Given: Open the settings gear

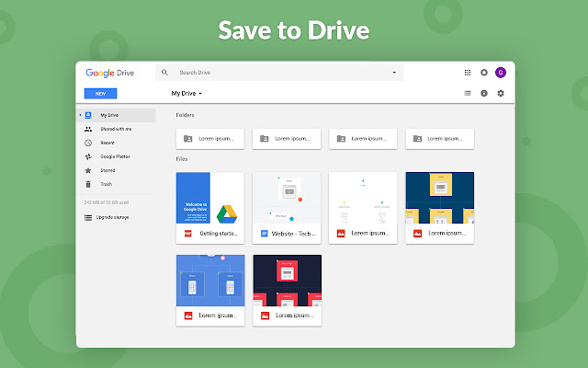Looking at the screenshot, I should coord(501,93).
